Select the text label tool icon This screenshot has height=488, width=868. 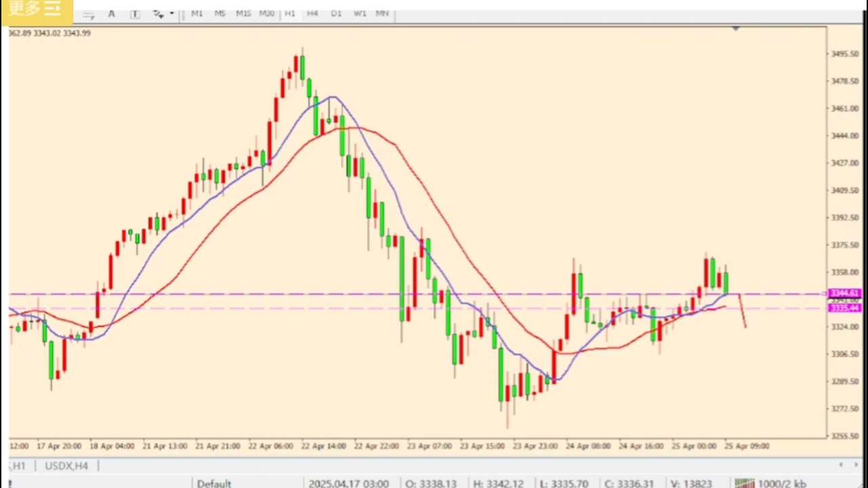(135, 14)
